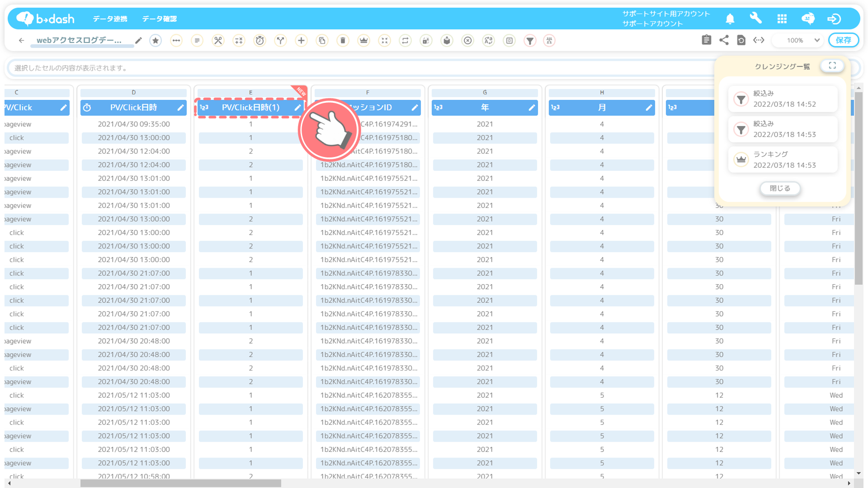The width and height of the screenshot is (868, 488).
Task: Click the loop replace tool icon
Action: point(405,40)
